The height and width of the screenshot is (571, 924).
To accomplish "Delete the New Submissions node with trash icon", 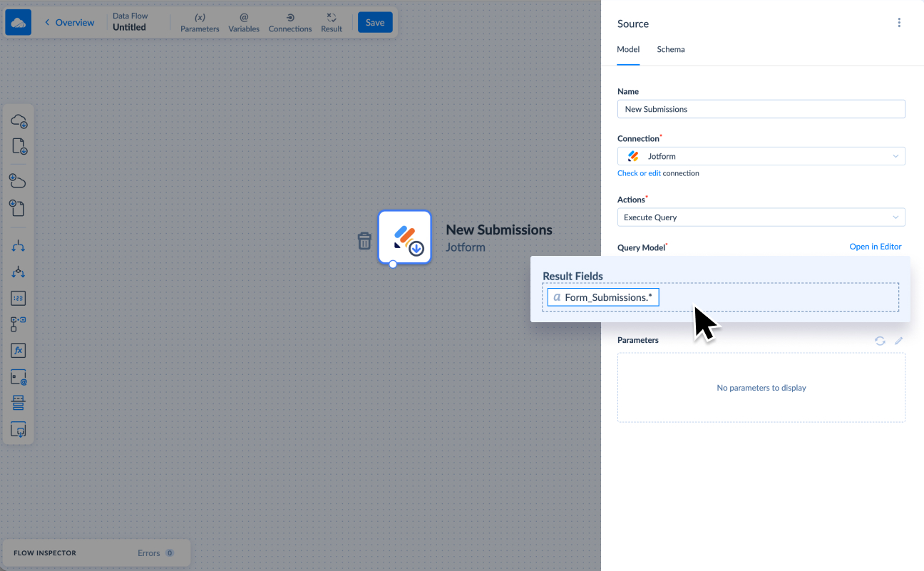I will (x=364, y=241).
